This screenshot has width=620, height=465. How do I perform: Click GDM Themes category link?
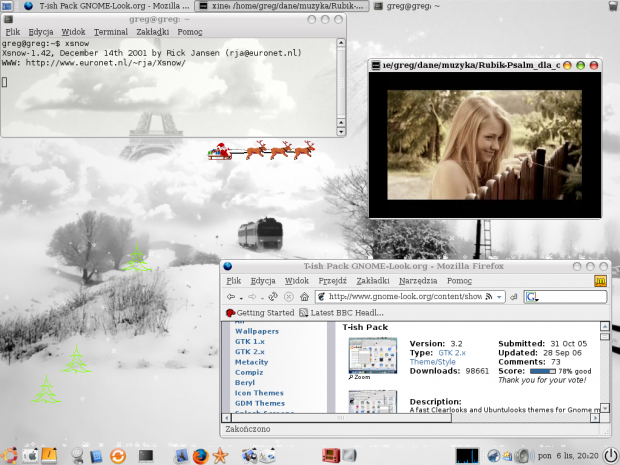[x=260, y=403]
